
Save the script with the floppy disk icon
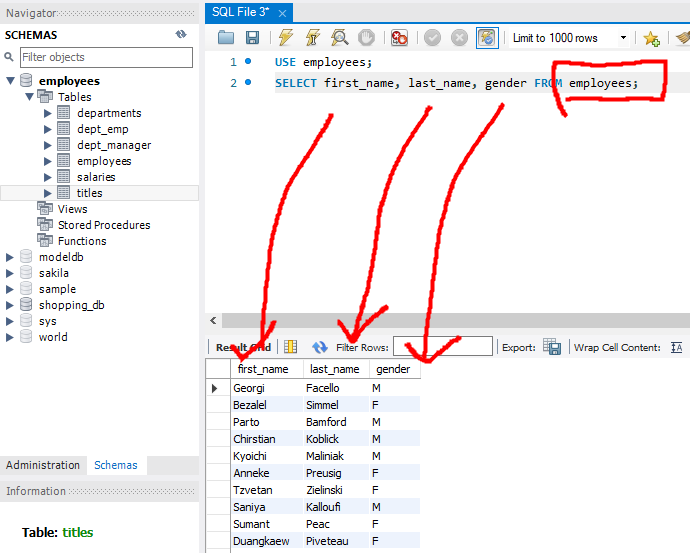252,38
